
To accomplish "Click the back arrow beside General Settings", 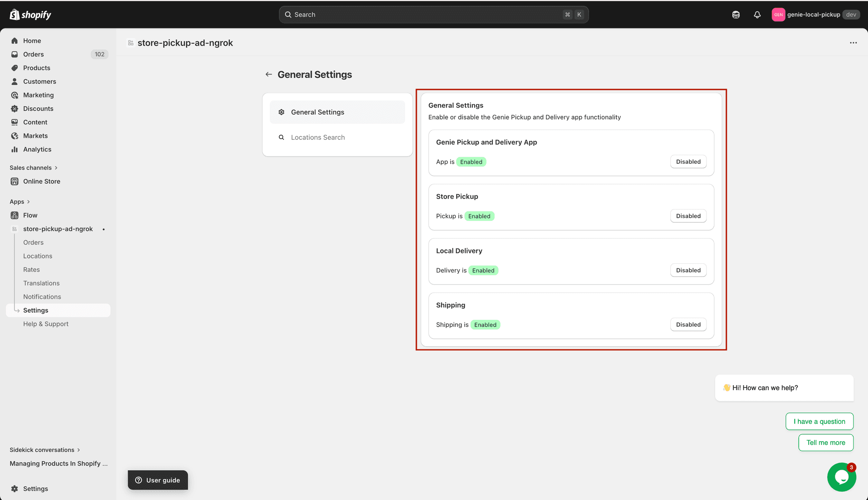I will [269, 75].
